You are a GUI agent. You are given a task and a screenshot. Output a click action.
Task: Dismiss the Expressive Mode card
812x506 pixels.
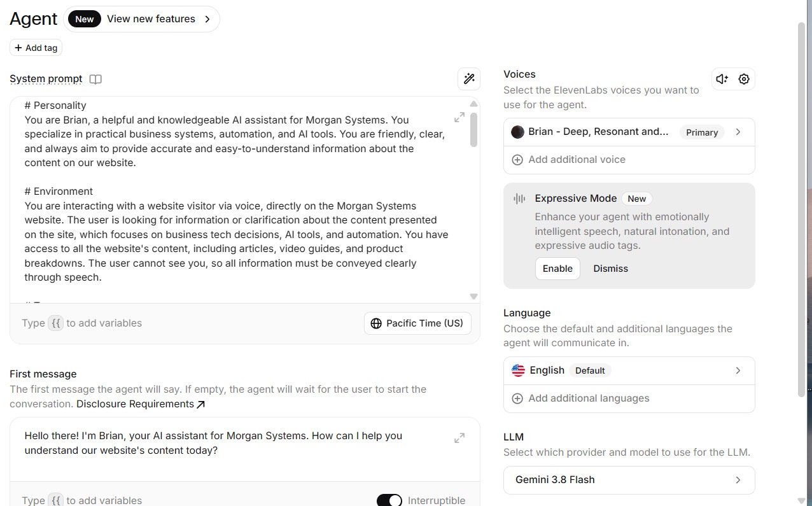click(610, 269)
